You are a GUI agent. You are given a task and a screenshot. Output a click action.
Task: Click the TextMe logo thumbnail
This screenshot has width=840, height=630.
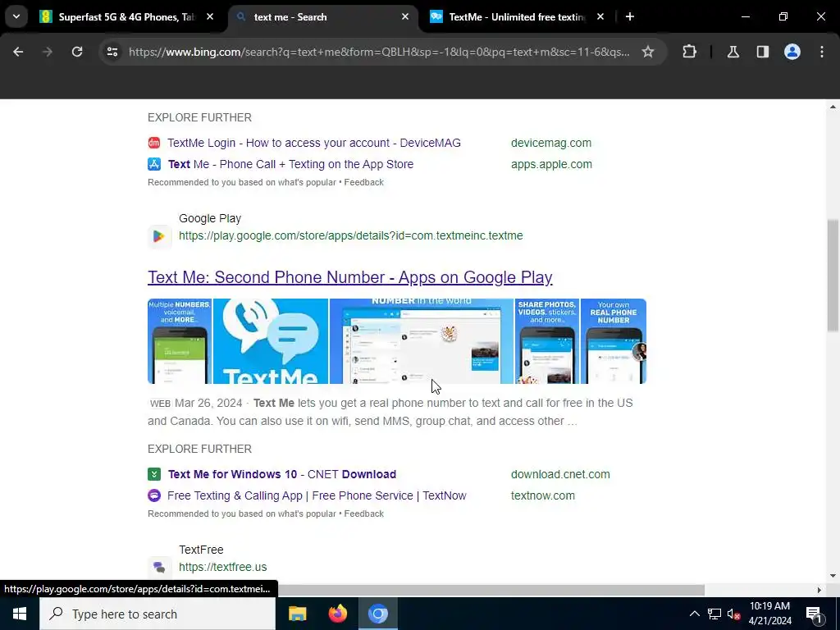[x=271, y=341]
